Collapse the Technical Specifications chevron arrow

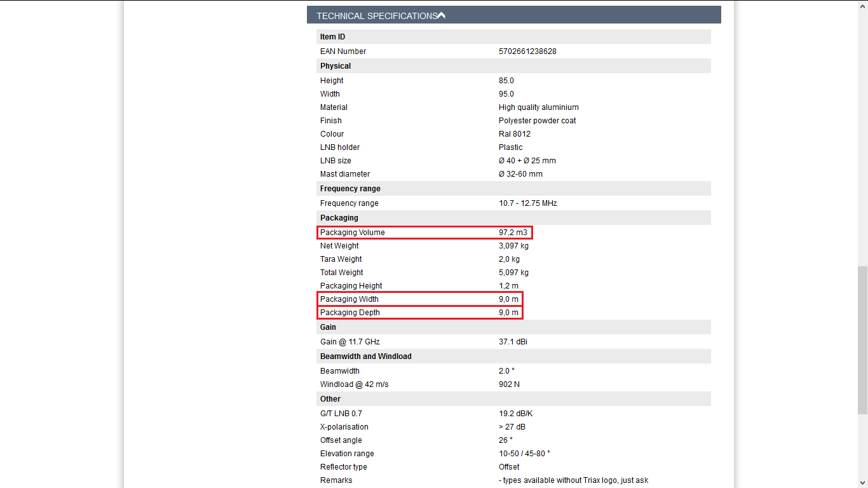click(442, 15)
